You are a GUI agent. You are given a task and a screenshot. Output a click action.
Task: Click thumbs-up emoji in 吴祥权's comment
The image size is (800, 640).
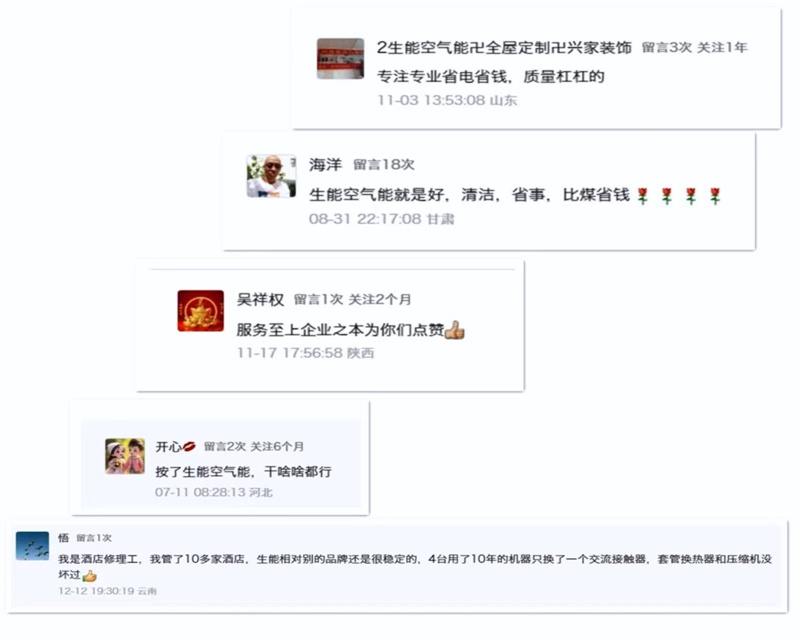455,330
